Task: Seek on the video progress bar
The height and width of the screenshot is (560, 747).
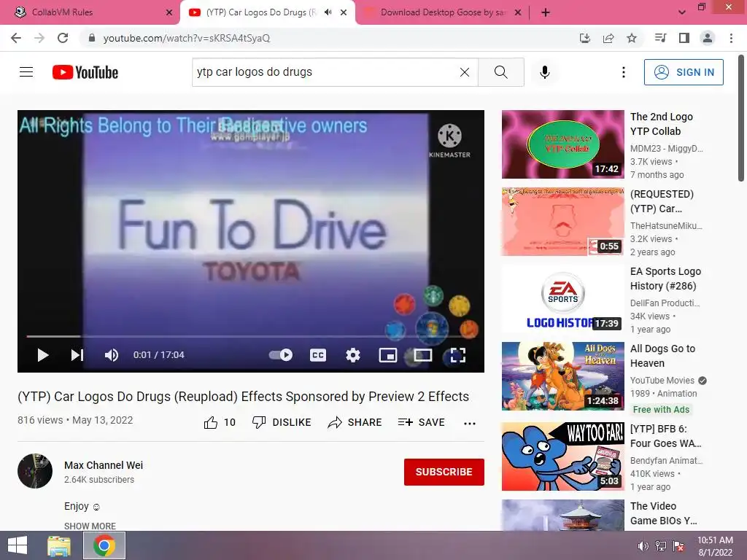Action: [251, 336]
